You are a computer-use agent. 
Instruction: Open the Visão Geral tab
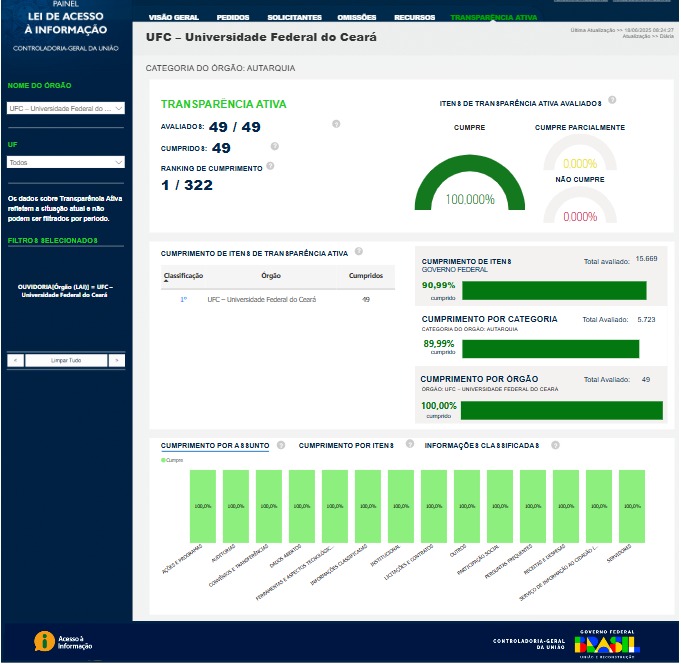coord(174,17)
